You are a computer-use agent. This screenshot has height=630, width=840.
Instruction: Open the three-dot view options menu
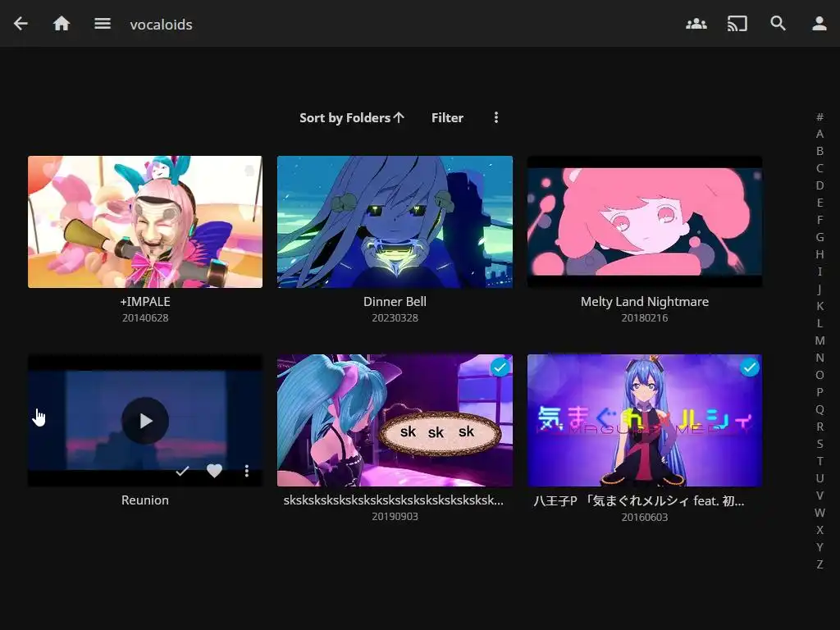click(x=496, y=117)
